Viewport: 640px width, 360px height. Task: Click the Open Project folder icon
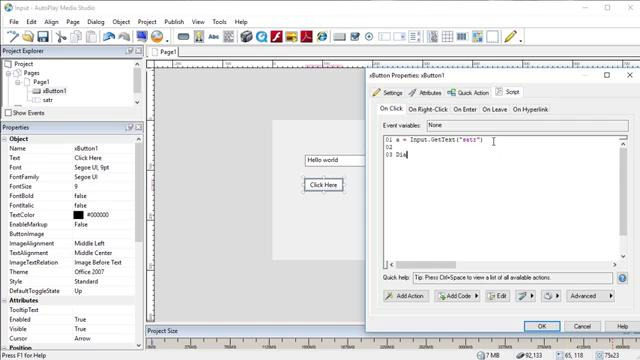point(28,37)
